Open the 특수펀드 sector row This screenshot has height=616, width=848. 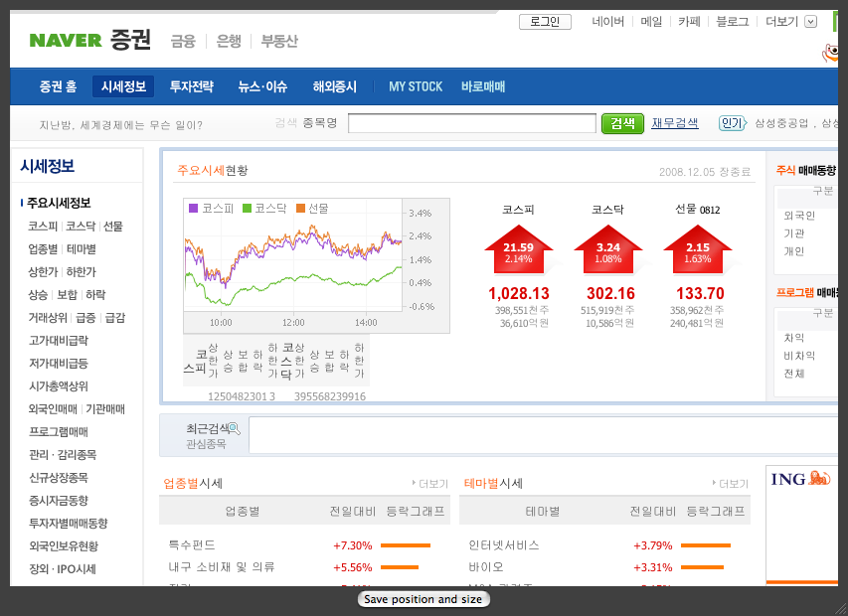click(x=192, y=545)
